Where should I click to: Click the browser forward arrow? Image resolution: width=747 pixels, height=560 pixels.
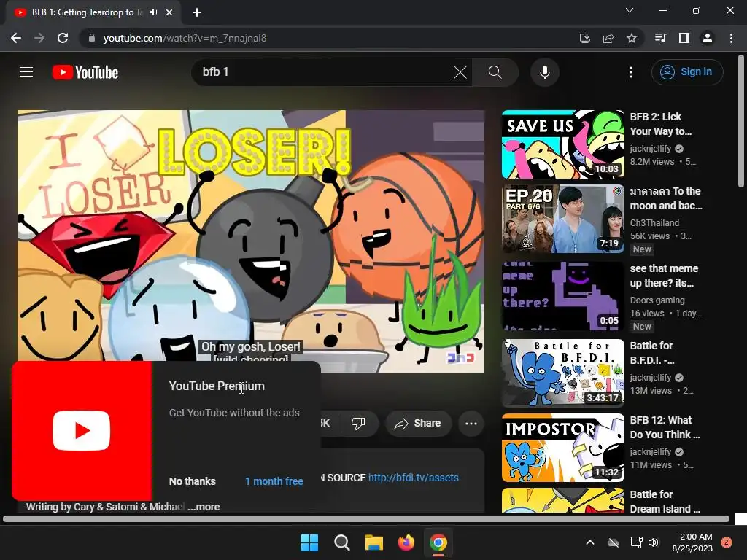pos(39,38)
